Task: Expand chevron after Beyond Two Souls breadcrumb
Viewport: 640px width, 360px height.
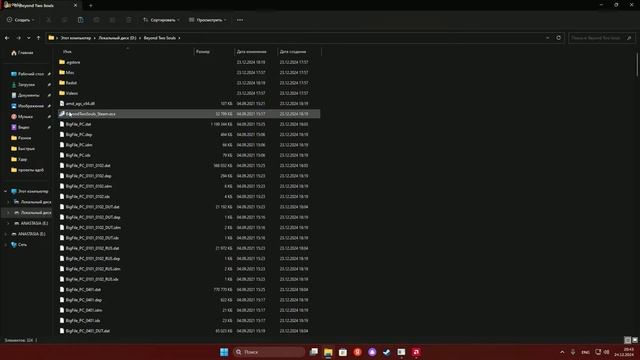Action: tap(179, 38)
